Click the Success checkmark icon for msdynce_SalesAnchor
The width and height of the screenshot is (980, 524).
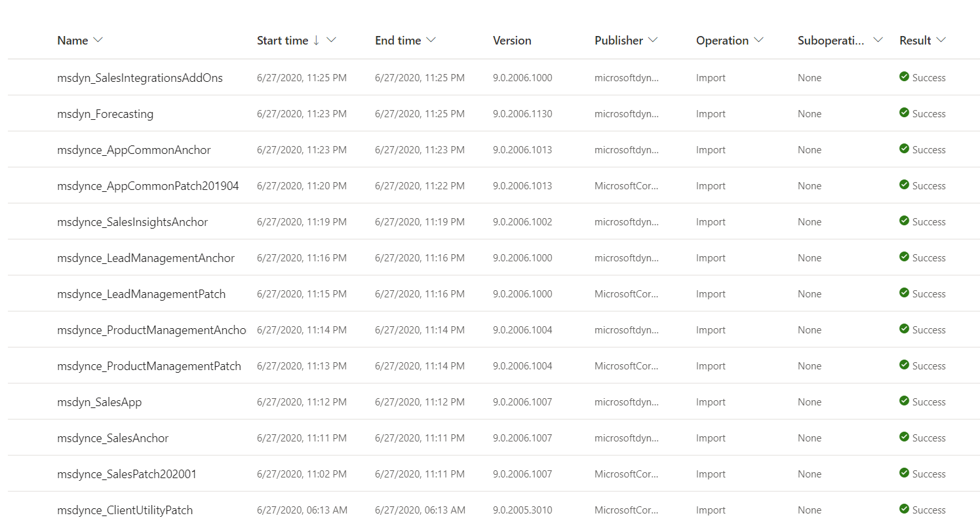(x=904, y=437)
